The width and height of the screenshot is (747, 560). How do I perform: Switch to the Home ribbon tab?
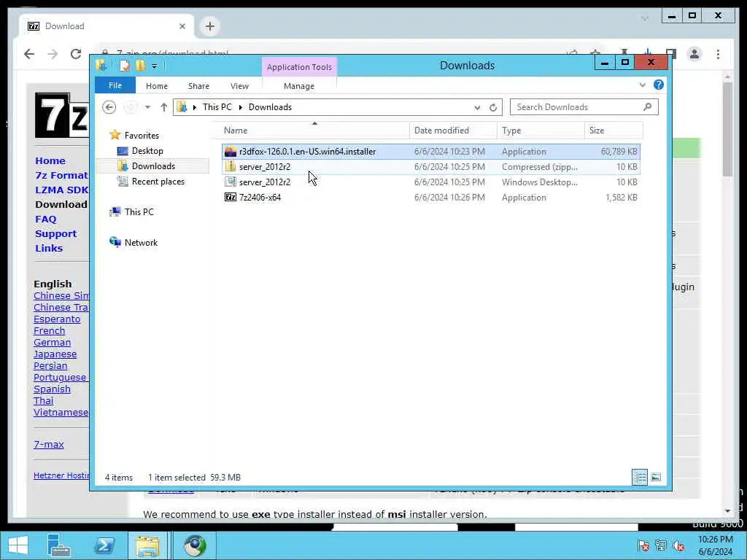157,86
